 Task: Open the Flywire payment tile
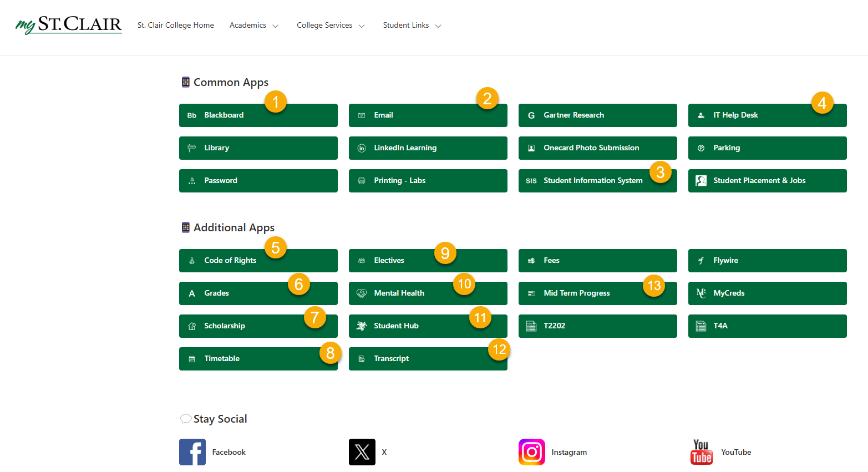point(767,261)
